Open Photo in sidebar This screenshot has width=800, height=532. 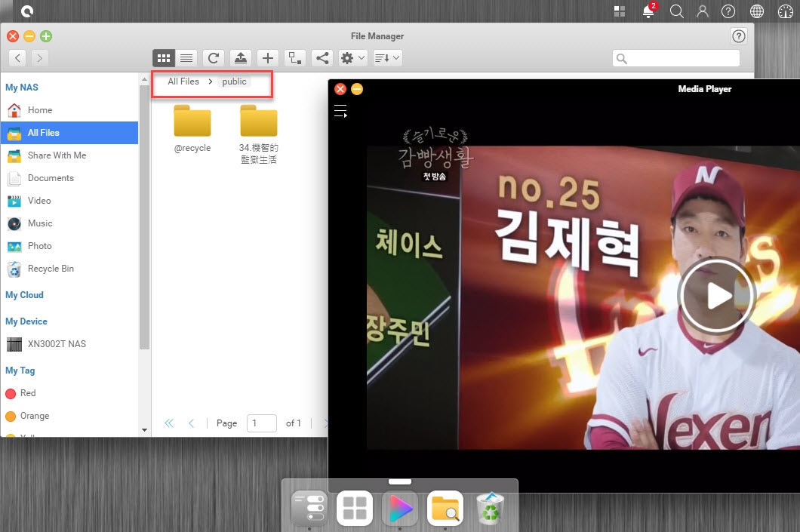coord(69,246)
